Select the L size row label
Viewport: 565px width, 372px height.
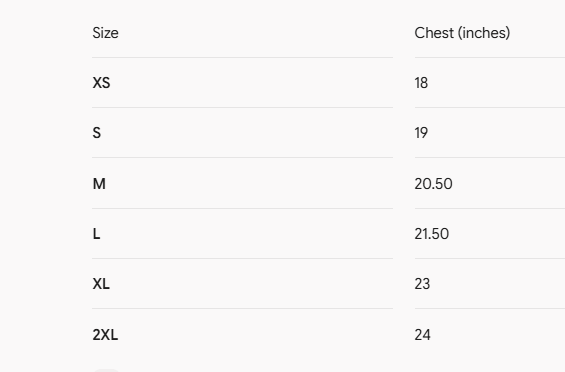(96, 234)
